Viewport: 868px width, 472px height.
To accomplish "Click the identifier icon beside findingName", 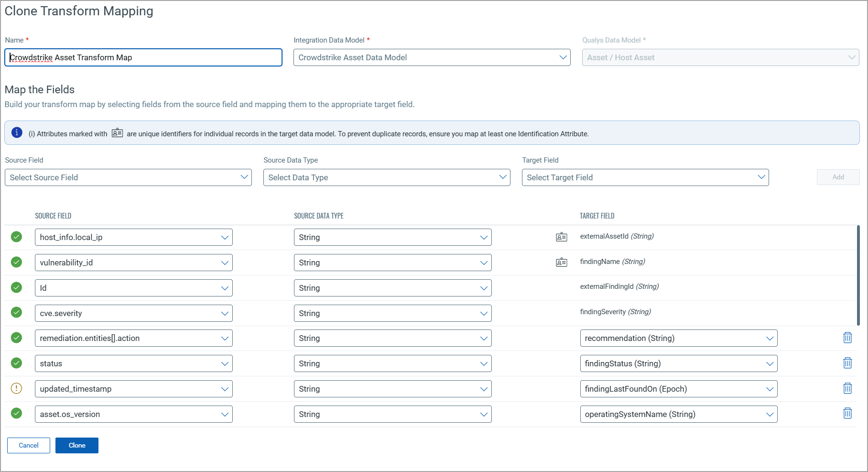I will (x=561, y=262).
